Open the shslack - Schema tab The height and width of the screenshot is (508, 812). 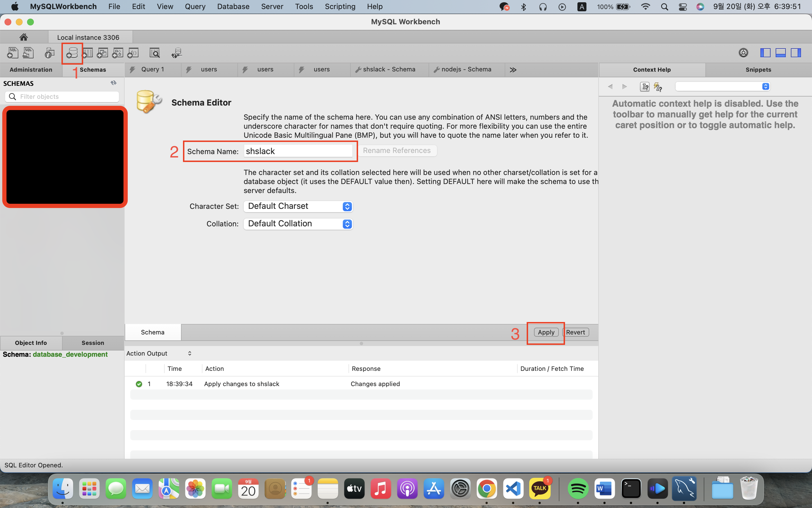pos(389,69)
